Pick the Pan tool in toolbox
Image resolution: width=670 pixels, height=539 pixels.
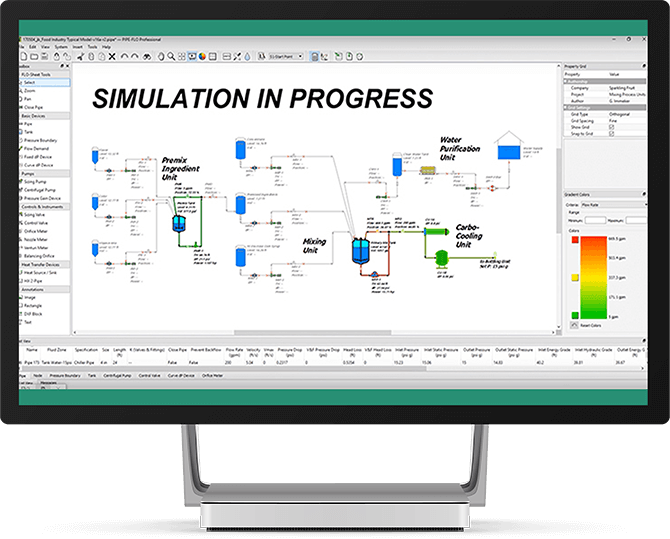tap(44, 99)
